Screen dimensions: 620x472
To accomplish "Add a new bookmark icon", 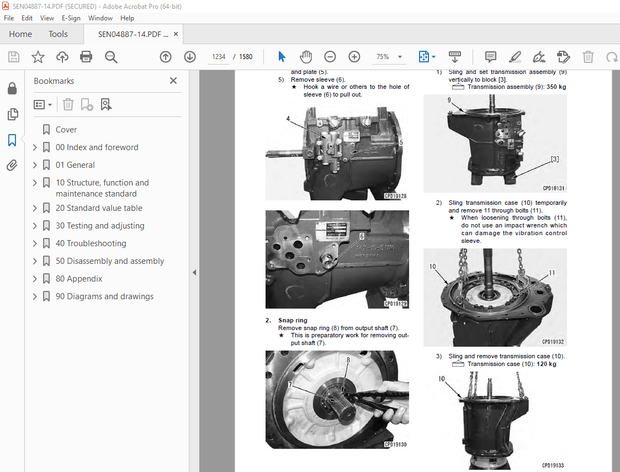I will (x=87, y=104).
